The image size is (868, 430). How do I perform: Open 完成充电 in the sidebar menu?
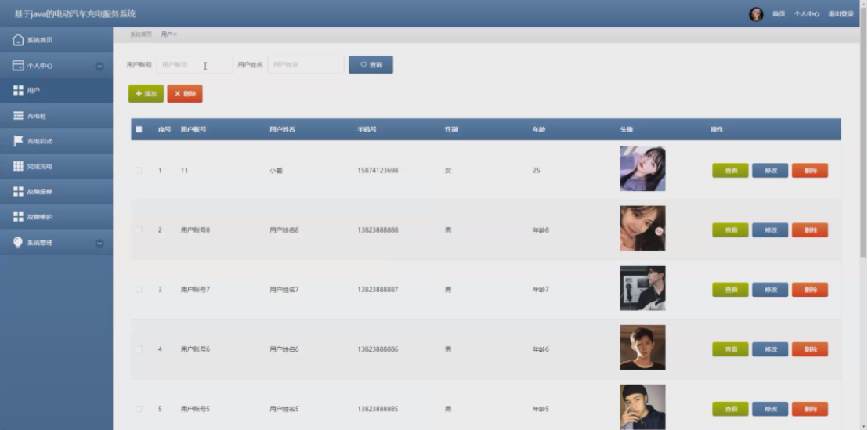[56, 167]
